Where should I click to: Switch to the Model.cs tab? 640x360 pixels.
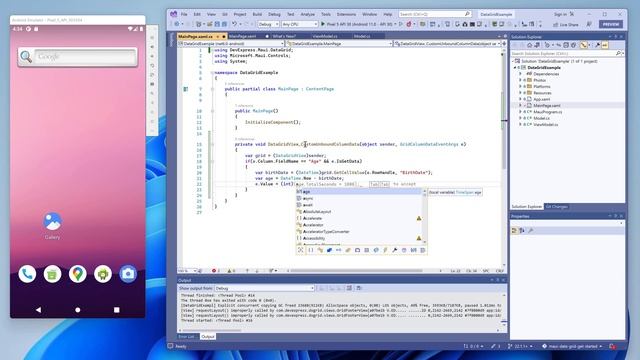coord(362,36)
